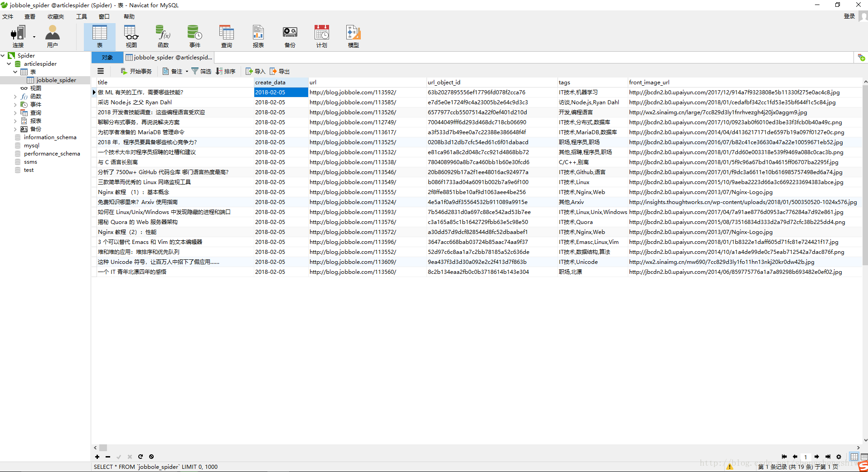The image size is (868, 472).
Task: Open the 查看 menu
Action: click(30, 16)
